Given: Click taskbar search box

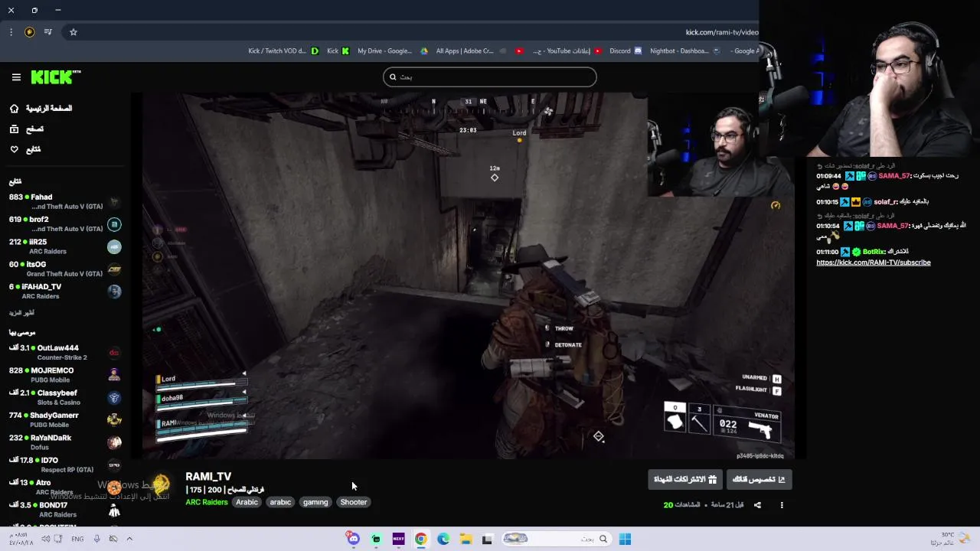Looking at the screenshot, I should [x=556, y=539].
